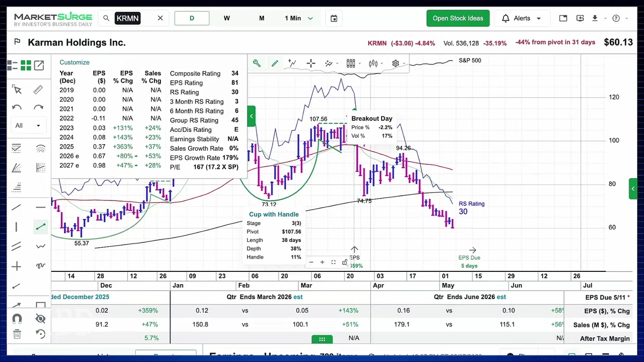The image size is (644, 362).
Task: Select the highlighted line segment tool
Action: click(x=40, y=227)
